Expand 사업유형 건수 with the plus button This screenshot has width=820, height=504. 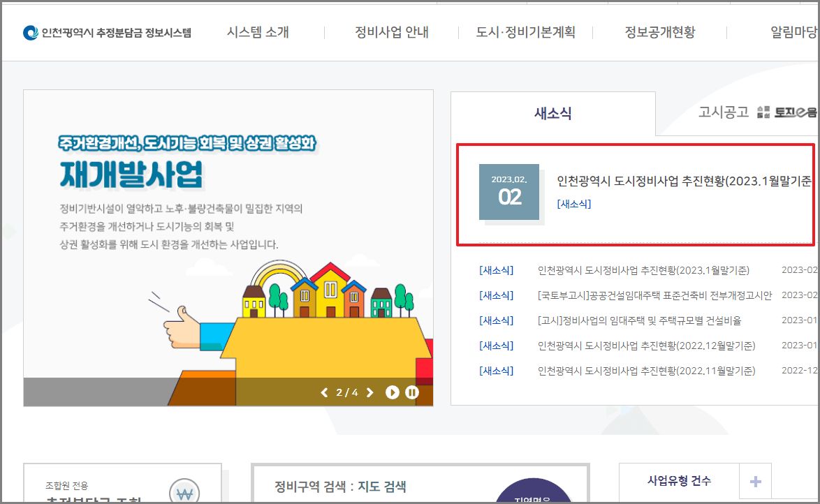754,481
